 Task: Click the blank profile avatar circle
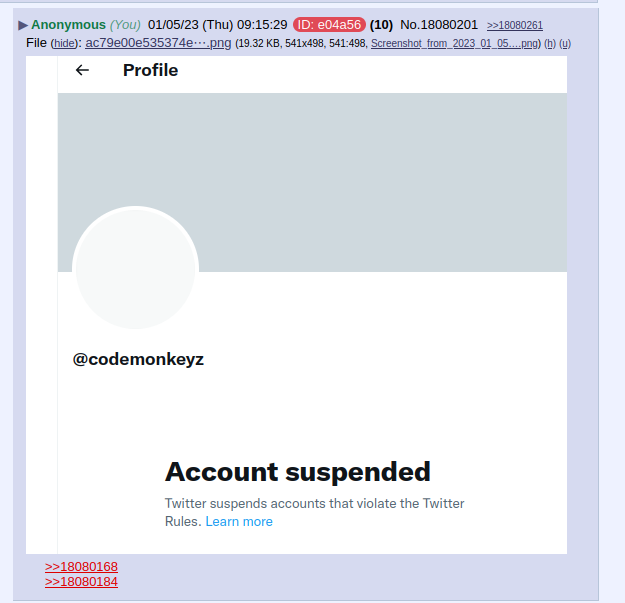[135, 268]
